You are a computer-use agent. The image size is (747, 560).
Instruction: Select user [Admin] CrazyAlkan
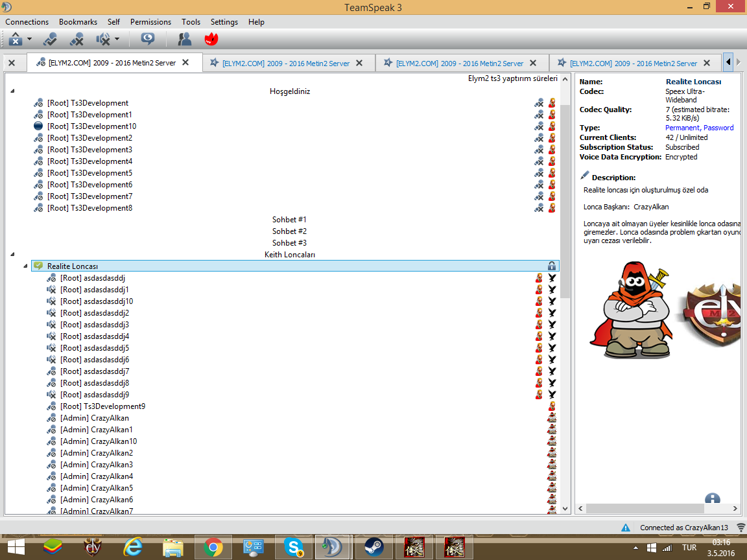[94, 418]
